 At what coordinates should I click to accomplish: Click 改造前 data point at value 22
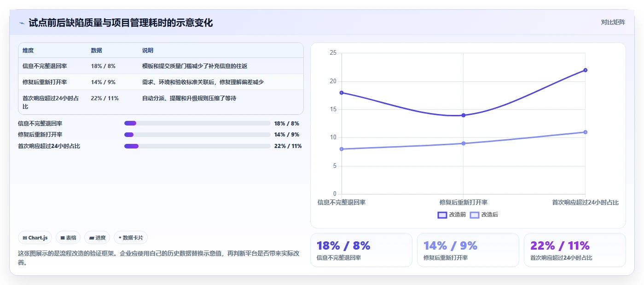tap(585, 70)
